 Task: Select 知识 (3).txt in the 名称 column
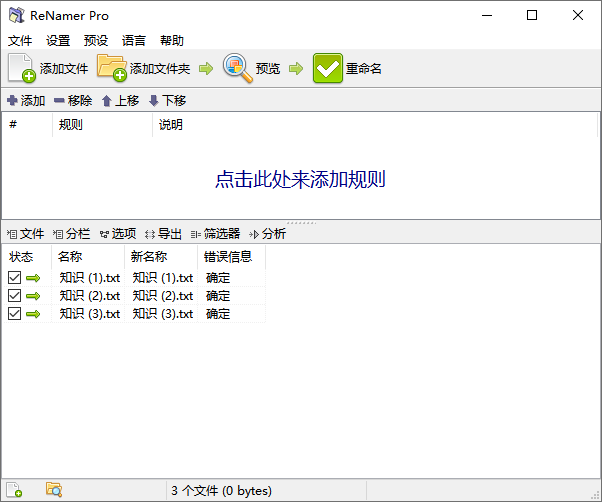(89, 314)
